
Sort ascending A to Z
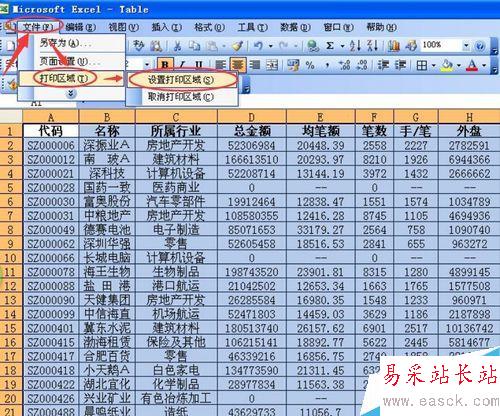355,45
